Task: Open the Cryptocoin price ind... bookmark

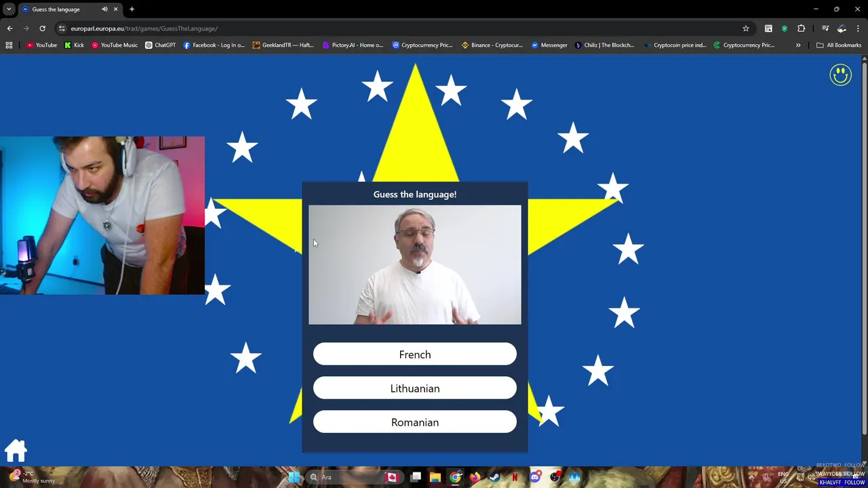Action: point(675,45)
